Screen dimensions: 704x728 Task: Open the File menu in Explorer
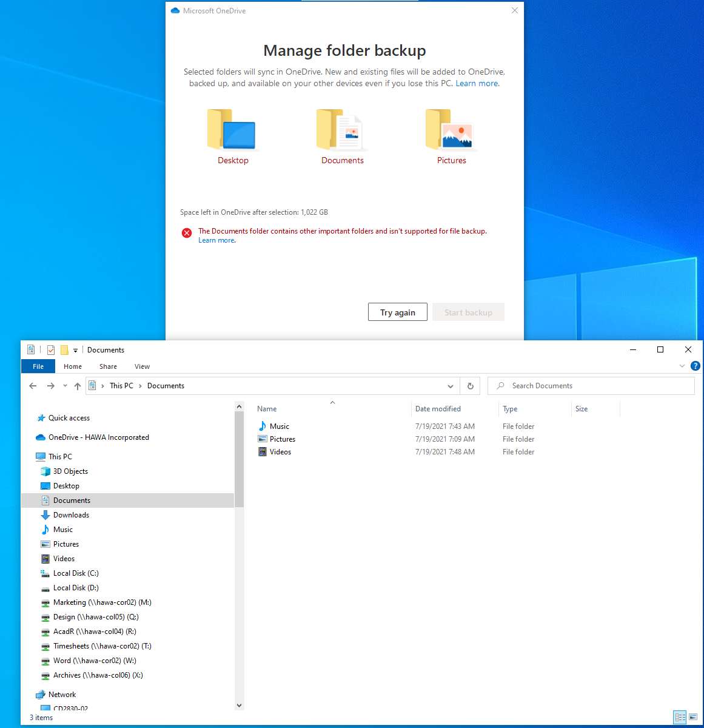click(x=38, y=366)
